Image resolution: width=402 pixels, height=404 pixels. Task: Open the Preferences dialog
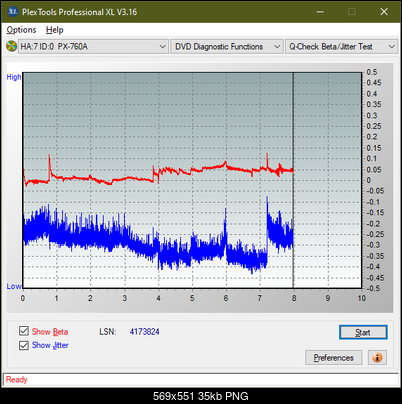[333, 358]
